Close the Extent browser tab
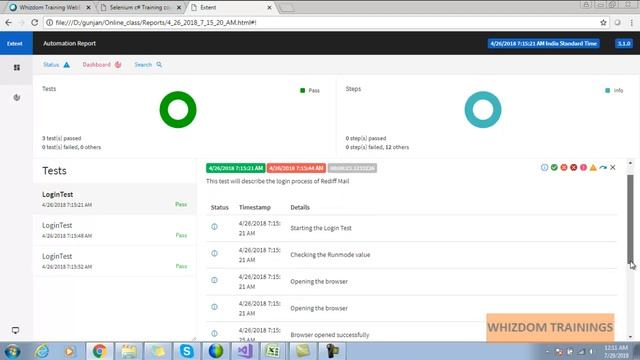 (x=269, y=7)
